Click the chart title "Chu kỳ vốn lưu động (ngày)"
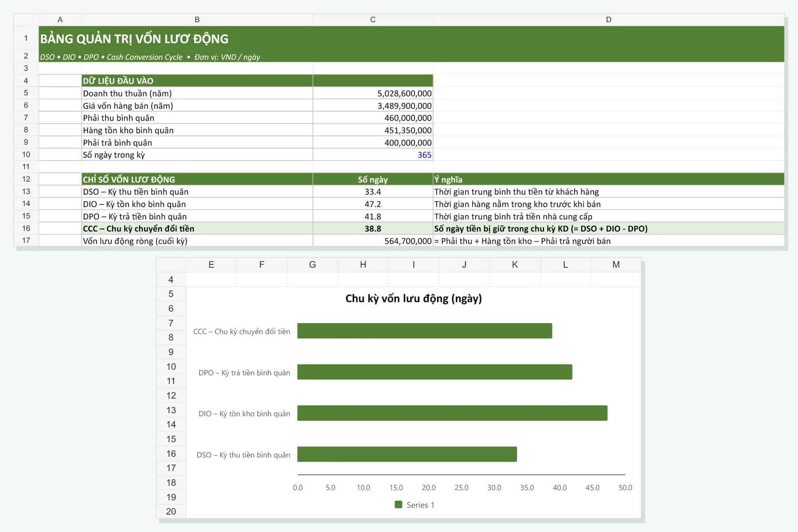 [x=414, y=298]
